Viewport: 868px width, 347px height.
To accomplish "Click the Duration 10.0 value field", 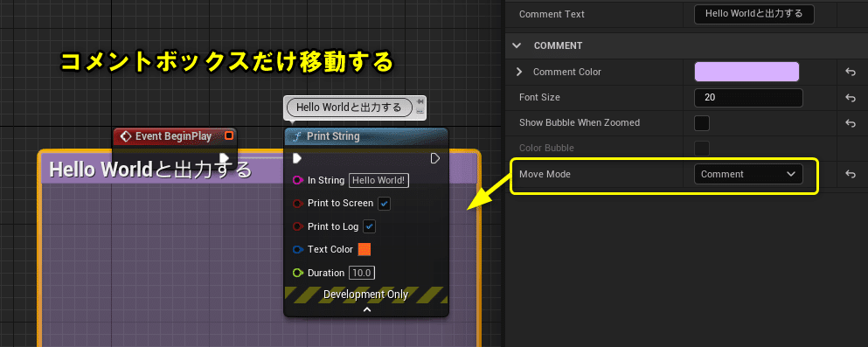I will pyautogui.click(x=362, y=273).
